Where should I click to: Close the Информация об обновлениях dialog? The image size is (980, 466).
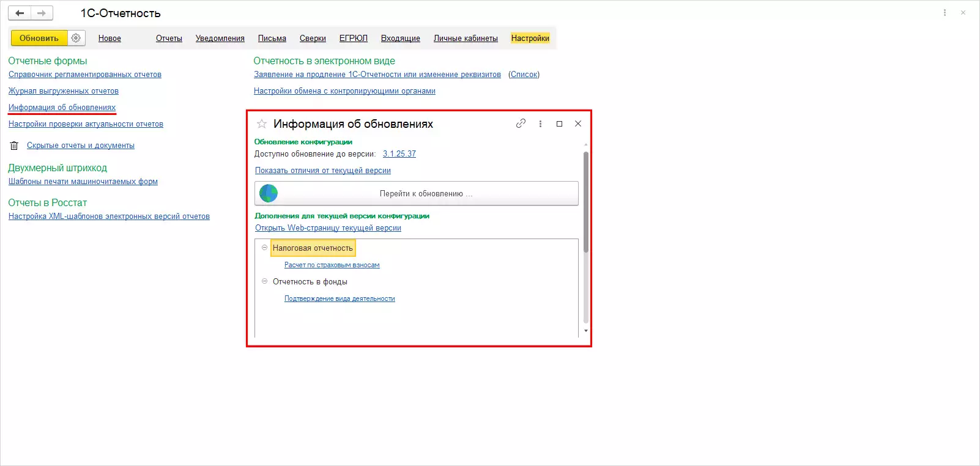point(578,124)
